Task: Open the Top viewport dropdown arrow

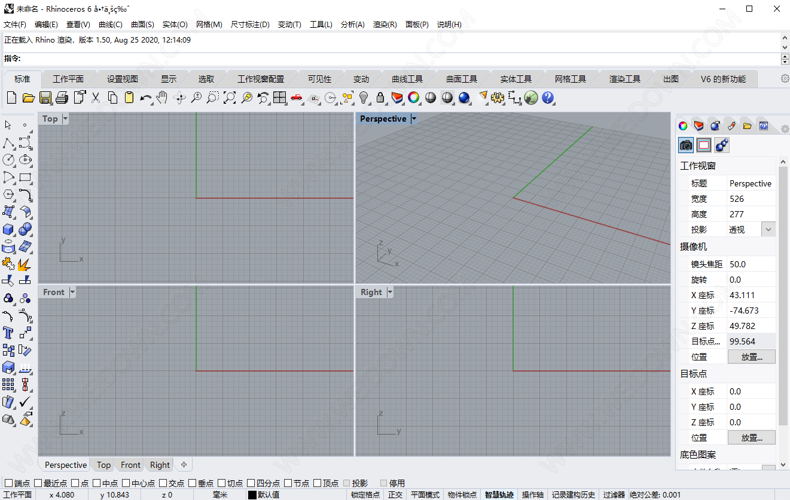Action: 65,119
